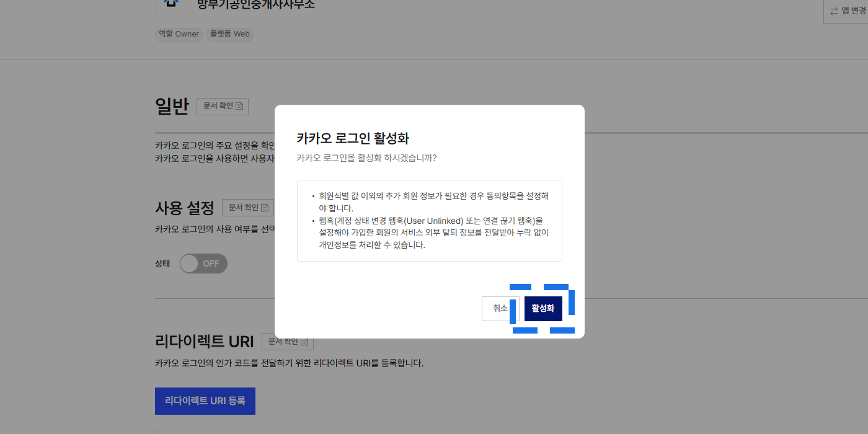This screenshot has height=434, width=868.
Task: Click the 사용 설정 section heading
Action: coord(185,208)
